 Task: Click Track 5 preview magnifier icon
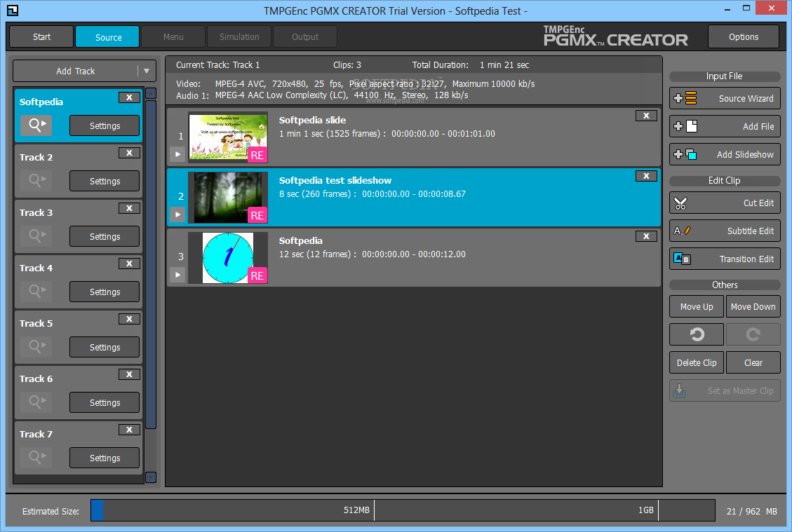[x=36, y=346]
